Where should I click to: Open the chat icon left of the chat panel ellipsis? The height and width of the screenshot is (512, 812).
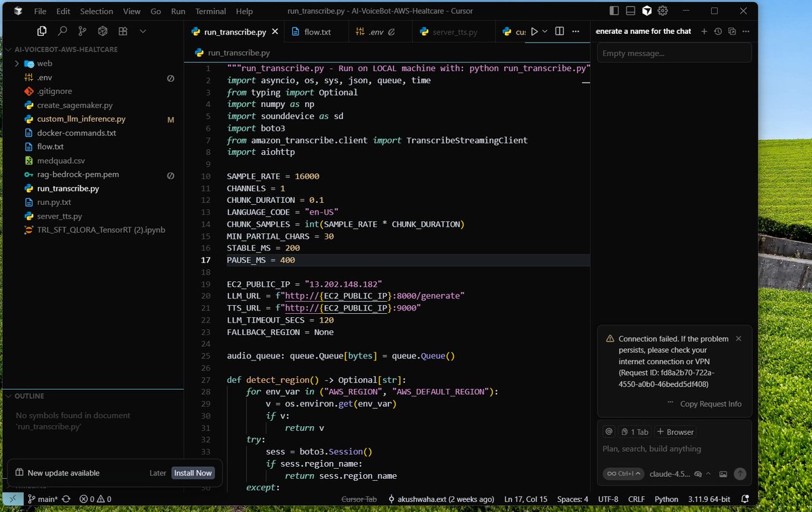point(731,31)
